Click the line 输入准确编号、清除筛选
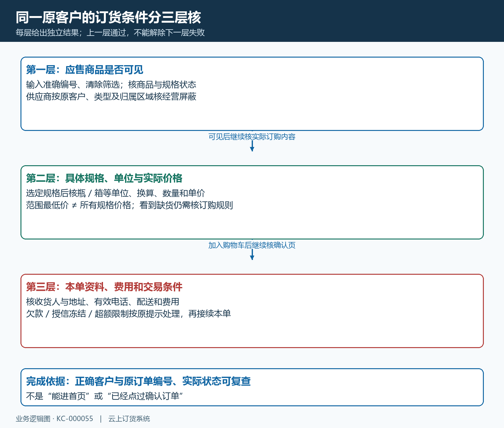This screenshot has width=504, height=428. tap(111, 85)
